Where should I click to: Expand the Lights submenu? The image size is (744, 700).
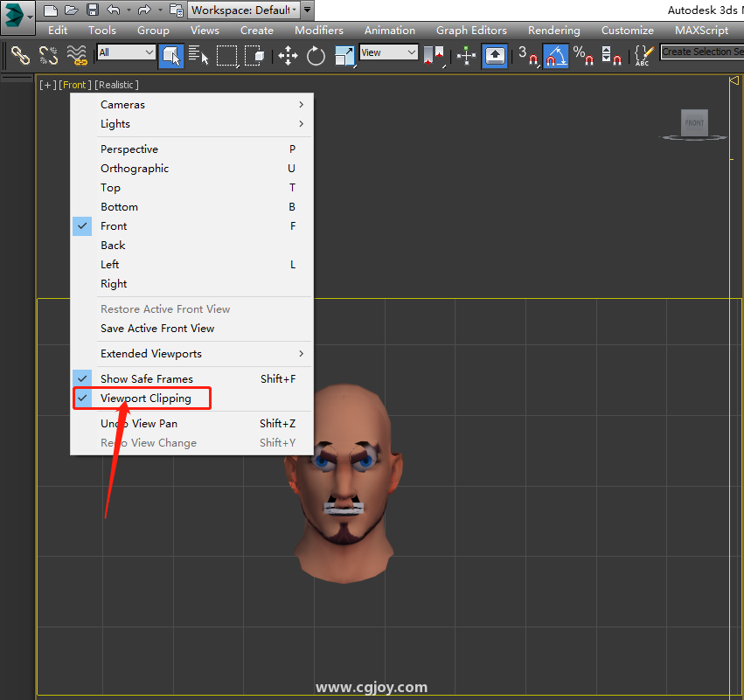[x=191, y=124]
